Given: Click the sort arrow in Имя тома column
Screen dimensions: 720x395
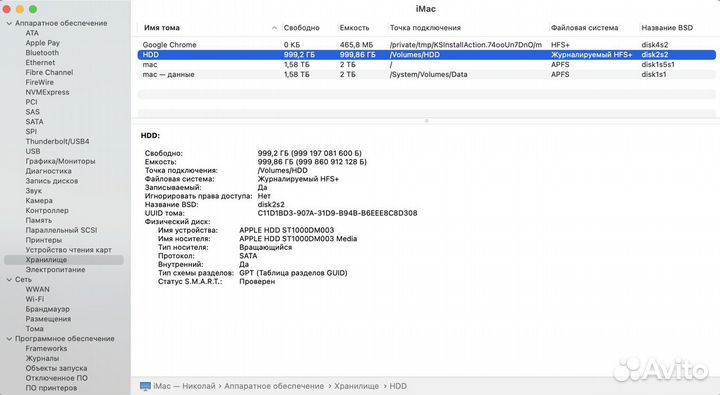Looking at the screenshot, I should click(274, 28).
